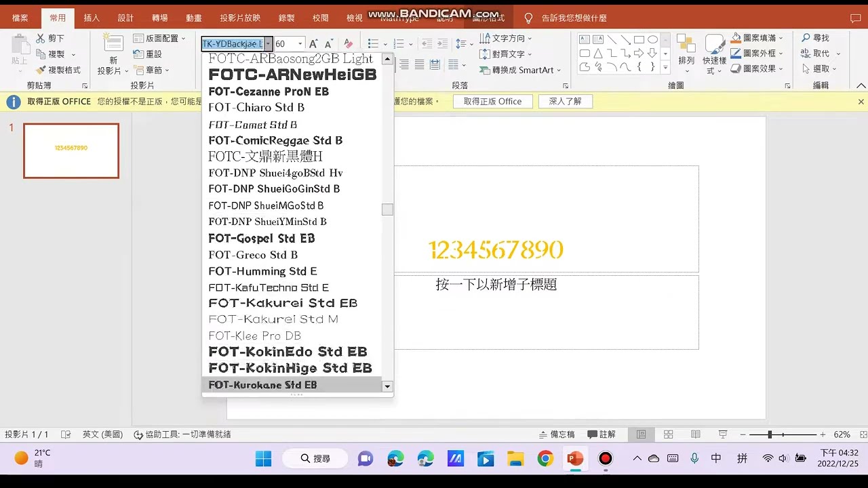Select the rectangle shape in shapes gallery

coord(639,39)
